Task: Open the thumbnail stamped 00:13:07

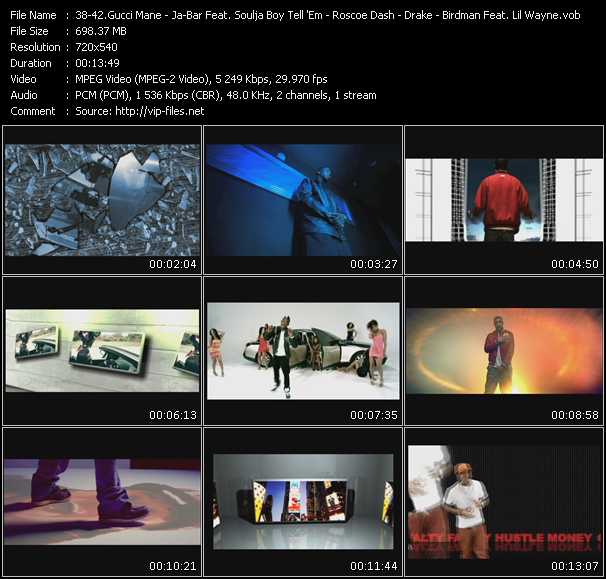Action: (x=504, y=502)
